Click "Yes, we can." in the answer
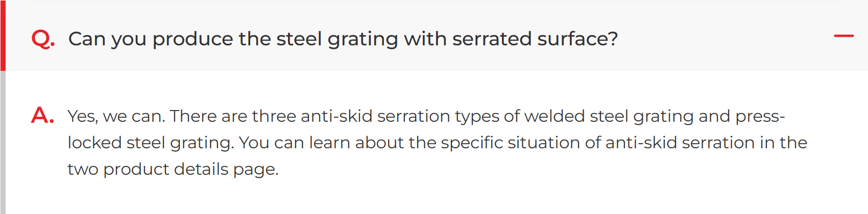Viewport: 868px width, 214px height. pyautogui.click(x=116, y=116)
